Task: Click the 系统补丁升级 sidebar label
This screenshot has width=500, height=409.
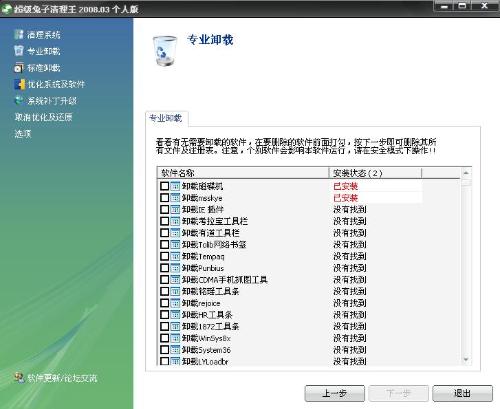Action: tap(52, 101)
